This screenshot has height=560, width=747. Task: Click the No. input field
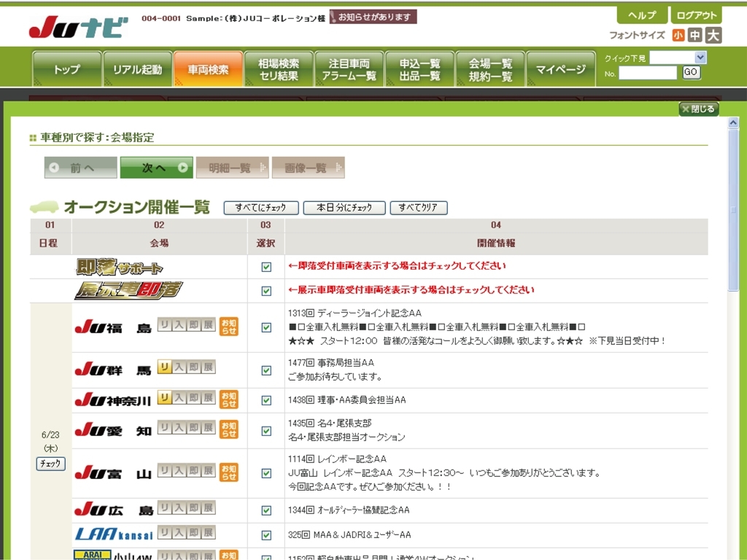coord(648,73)
